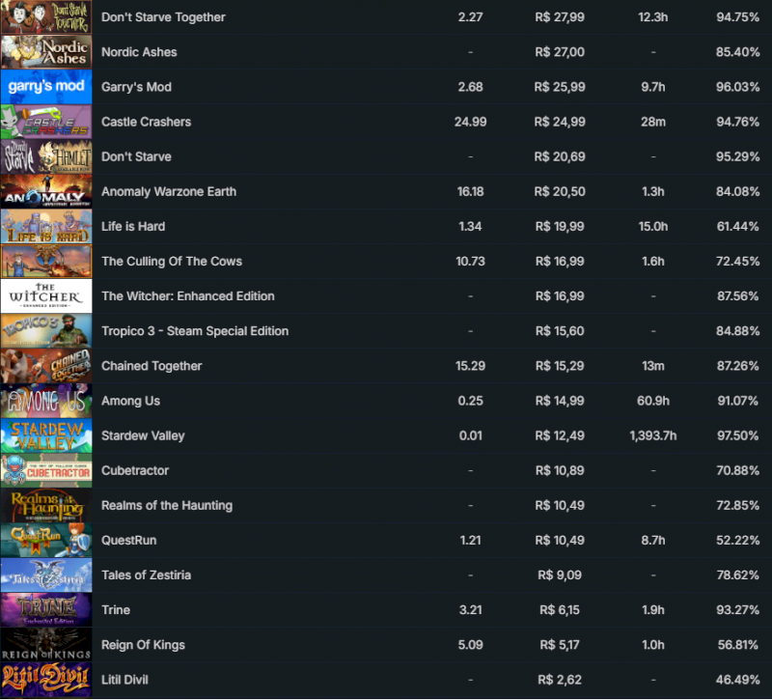The image size is (772, 700).
Task: Click Realms of the Haunting title text
Action: [x=167, y=505]
